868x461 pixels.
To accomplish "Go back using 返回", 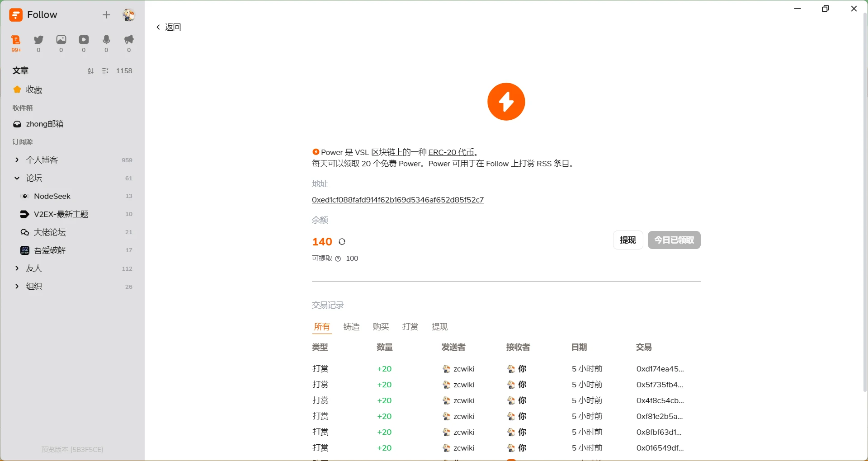I will [x=169, y=27].
